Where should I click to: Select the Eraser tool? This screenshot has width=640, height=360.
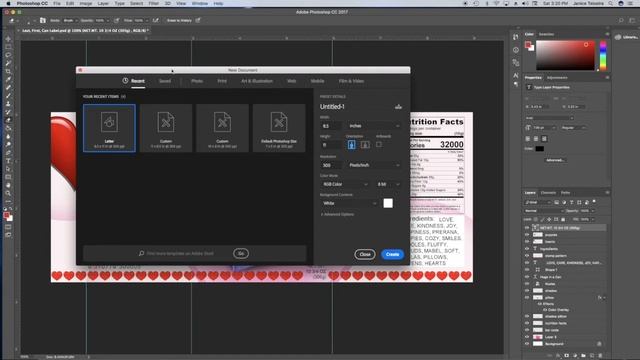tap(8, 120)
